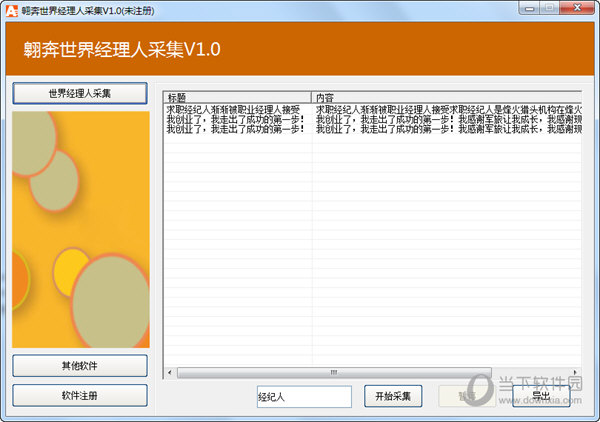Click the app icon in the title bar
This screenshot has width=600, height=422.
[x=11, y=11]
